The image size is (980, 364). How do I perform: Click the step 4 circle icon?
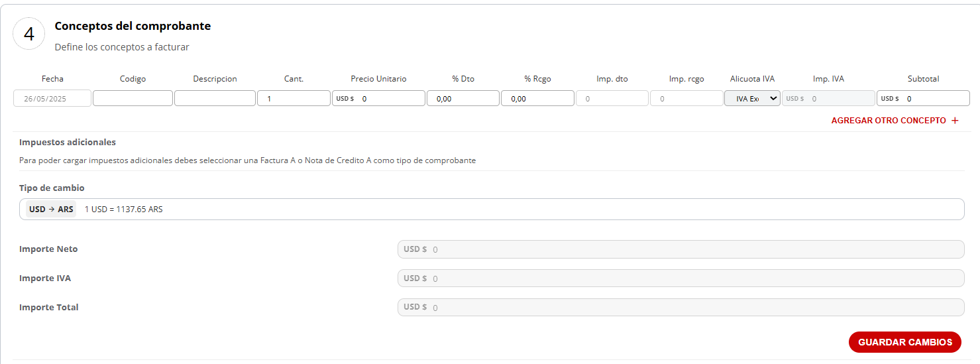pos(29,34)
